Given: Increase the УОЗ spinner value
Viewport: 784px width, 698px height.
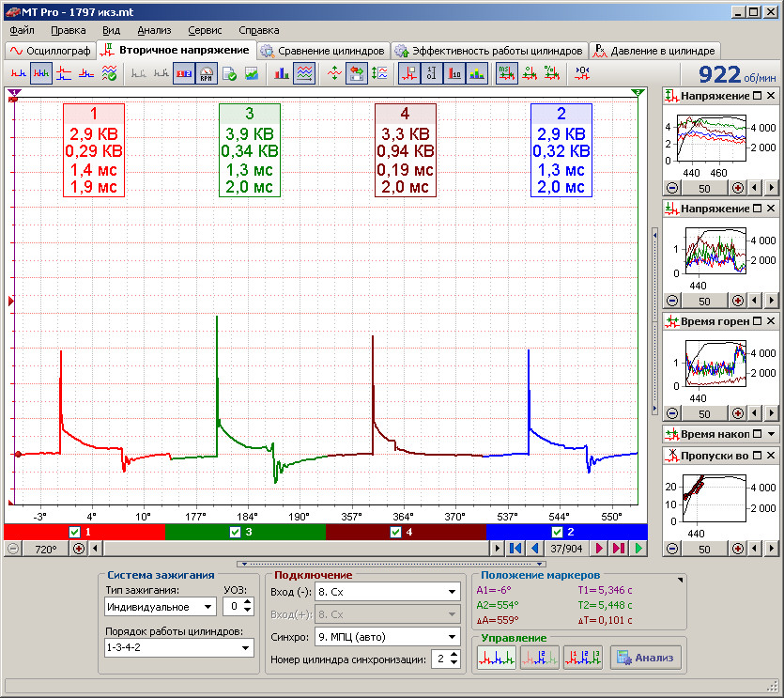Looking at the screenshot, I should (248, 602).
